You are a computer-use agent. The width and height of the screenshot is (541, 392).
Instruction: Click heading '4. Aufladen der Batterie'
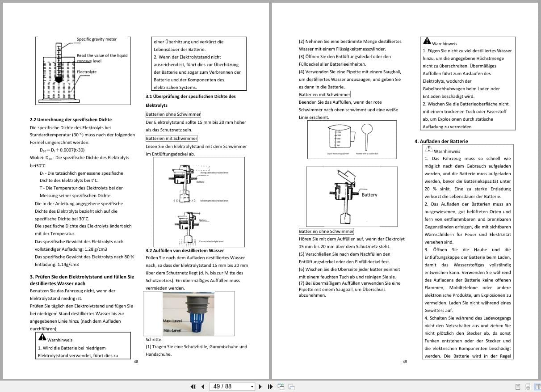(441, 141)
